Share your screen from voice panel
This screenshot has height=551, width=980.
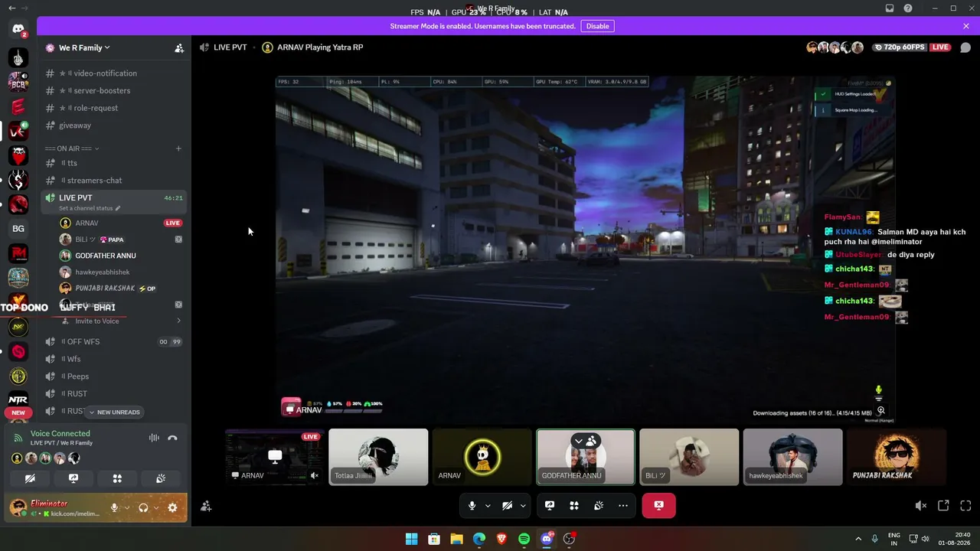73,478
